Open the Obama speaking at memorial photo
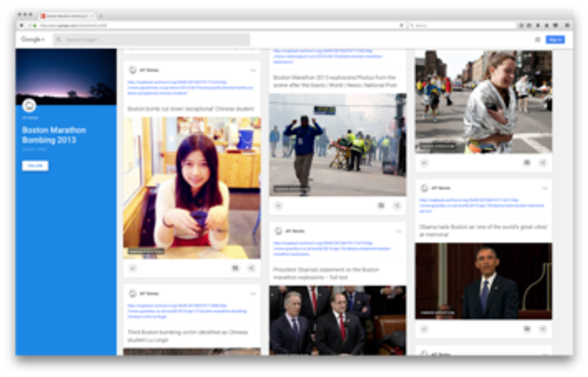 pyautogui.click(x=483, y=281)
